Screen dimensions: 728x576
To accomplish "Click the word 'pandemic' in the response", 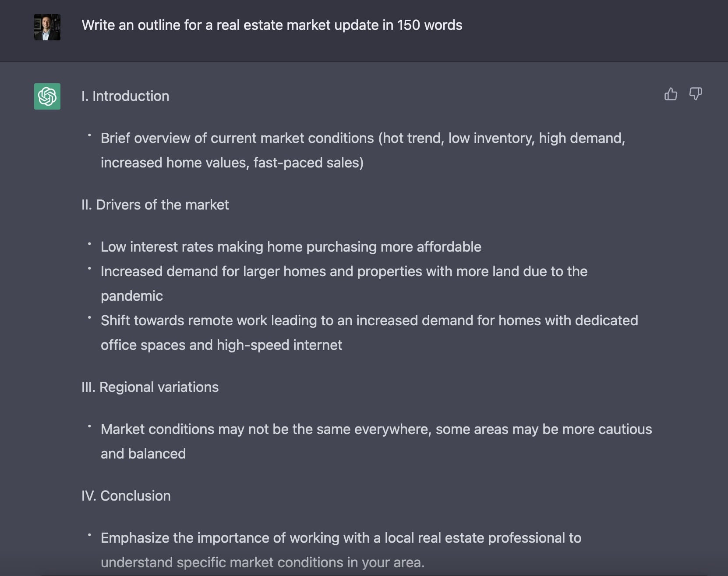I will tap(132, 296).
